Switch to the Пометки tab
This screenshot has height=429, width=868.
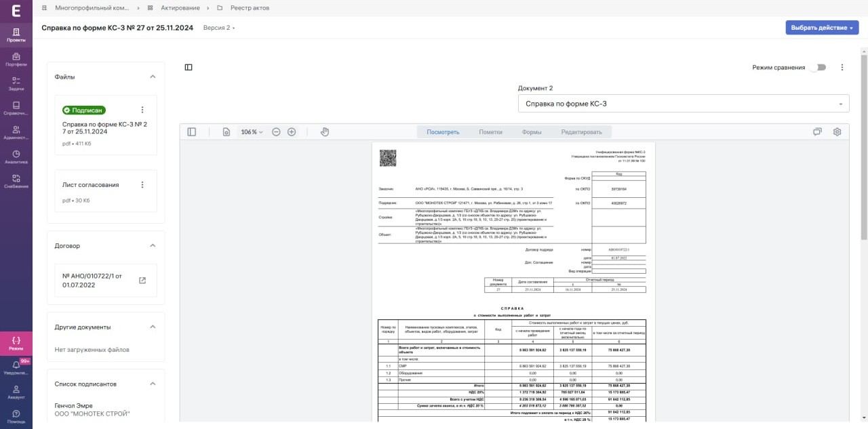(490, 132)
